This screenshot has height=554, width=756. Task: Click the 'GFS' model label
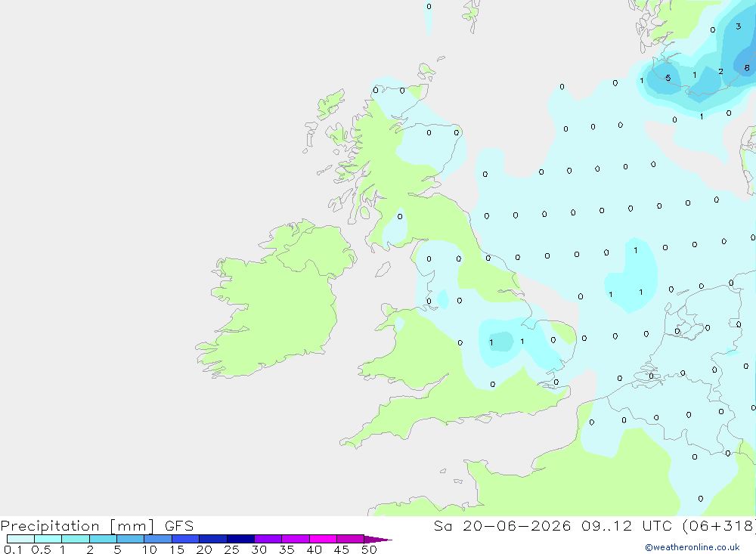coord(179,525)
